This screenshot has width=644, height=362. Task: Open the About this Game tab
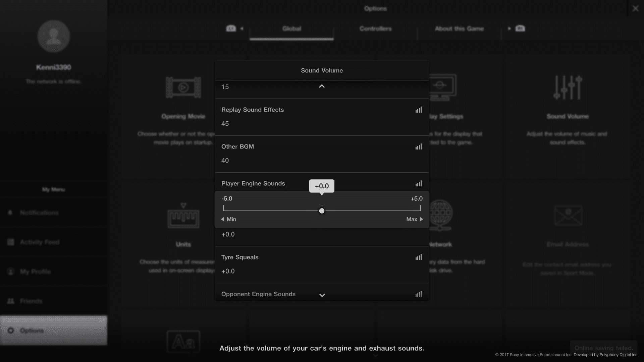coord(459,29)
